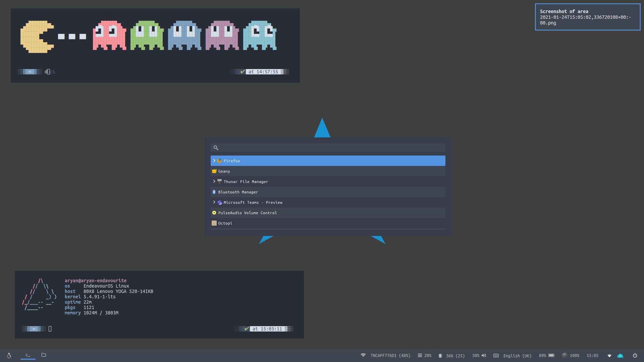Open the Linux penguin menu on taskbar
This screenshot has height=362, width=644.
pos(9,356)
